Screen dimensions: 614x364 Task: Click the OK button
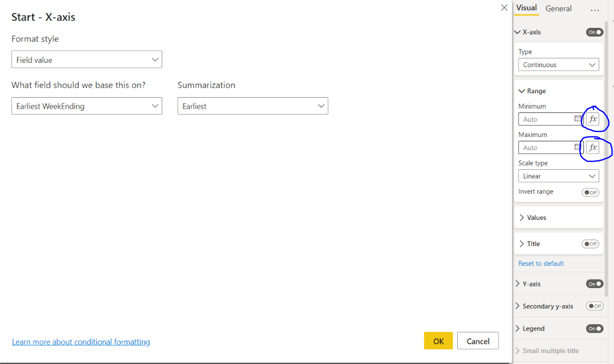(438, 341)
